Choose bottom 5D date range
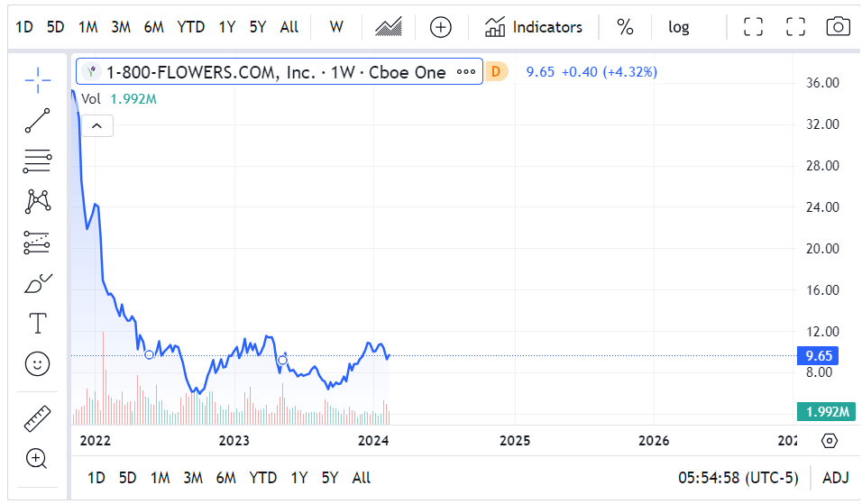The height and width of the screenshot is (504, 862). coord(127,478)
